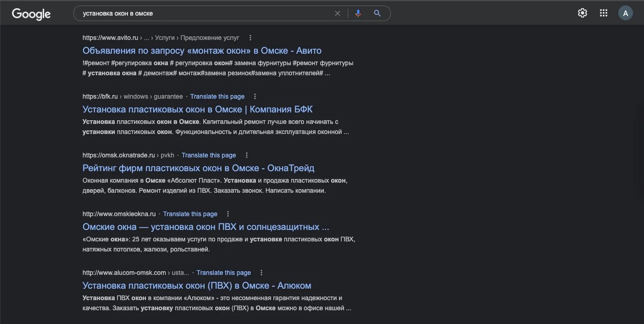Open three-dot menu for alucom-omsk.com result

[261, 273]
